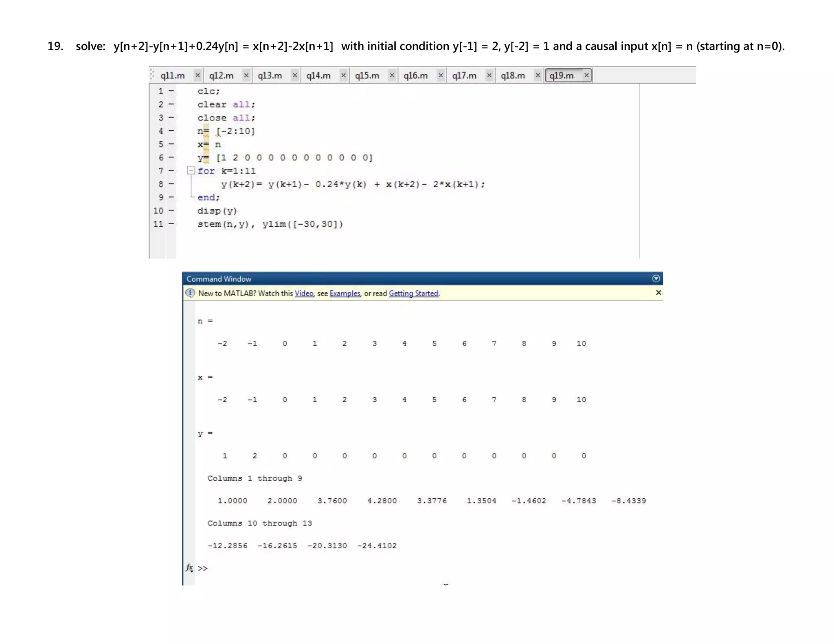
Task: Close the q13.m tab
Action: pos(295,75)
